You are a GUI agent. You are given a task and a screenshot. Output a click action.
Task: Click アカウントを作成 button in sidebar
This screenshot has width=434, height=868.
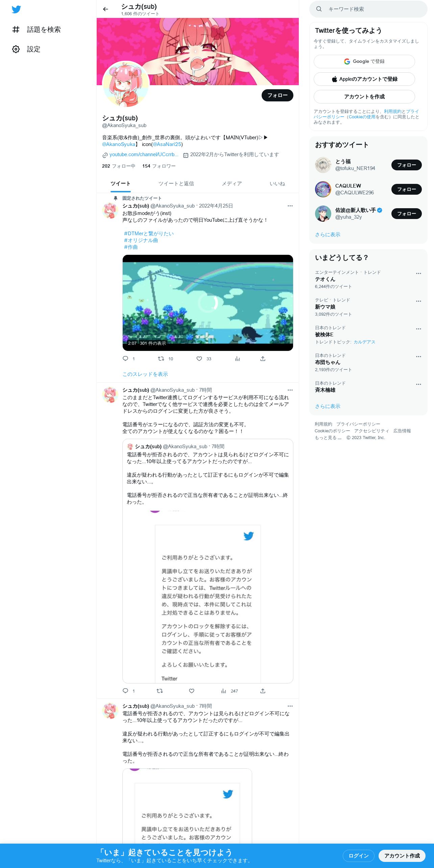(x=364, y=97)
